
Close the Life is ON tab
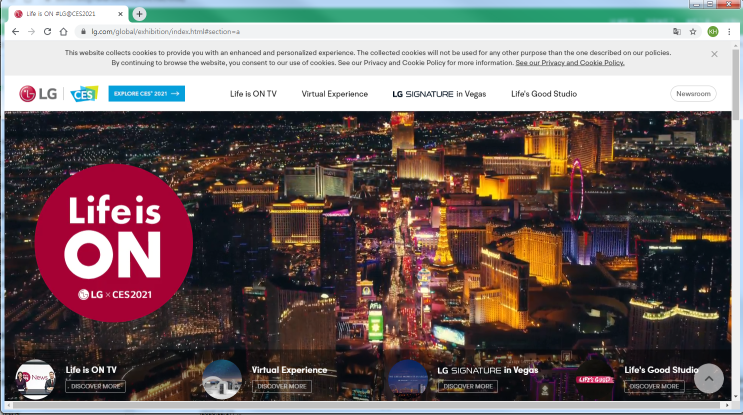(x=120, y=14)
